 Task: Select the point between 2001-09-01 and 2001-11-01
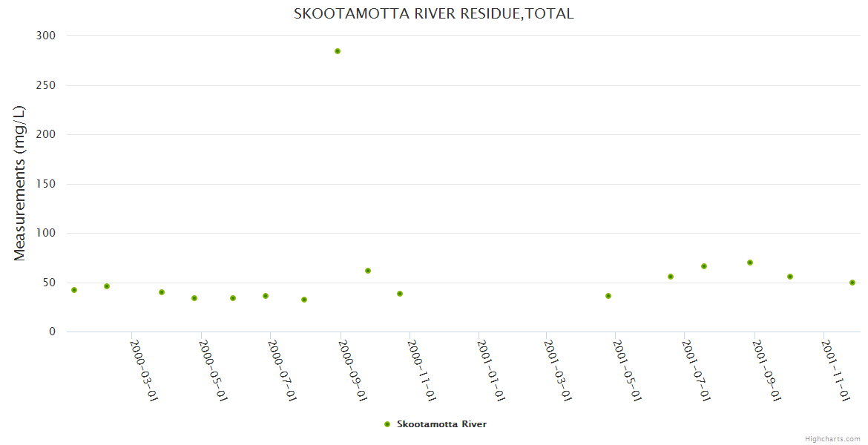[790, 277]
